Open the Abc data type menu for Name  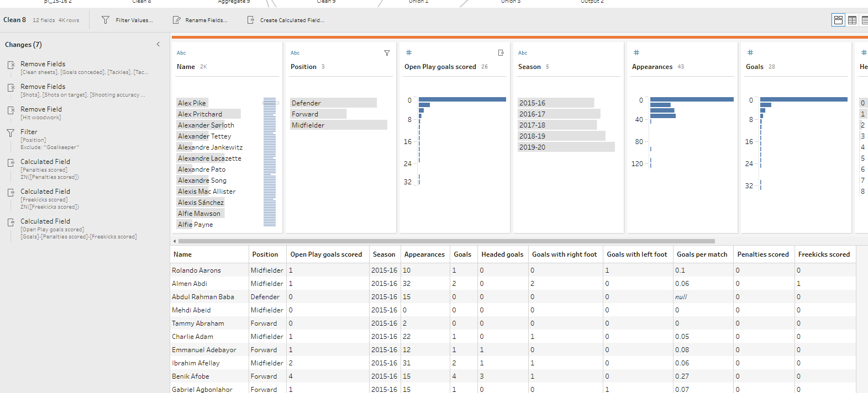click(181, 53)
